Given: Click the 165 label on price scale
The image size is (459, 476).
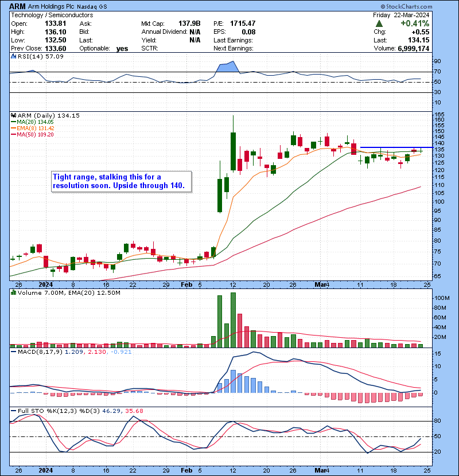Looking at the screenshot, I should tap(439, 115).
